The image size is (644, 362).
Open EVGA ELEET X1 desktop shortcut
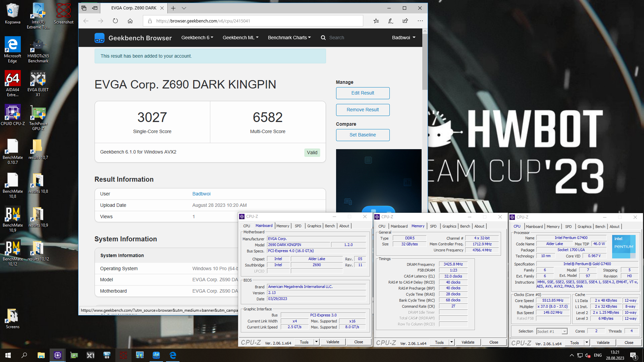[x=38, y=83]
